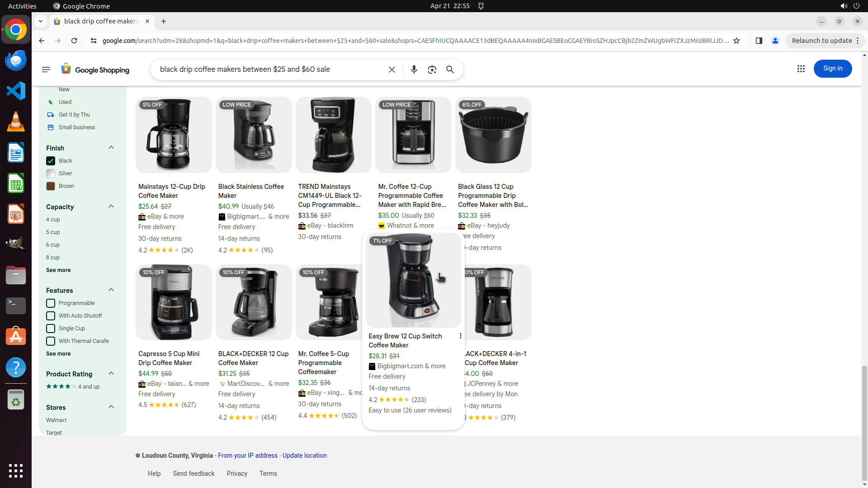Enable the Programmable feature checkbox
868x488 pixels.
51,303
